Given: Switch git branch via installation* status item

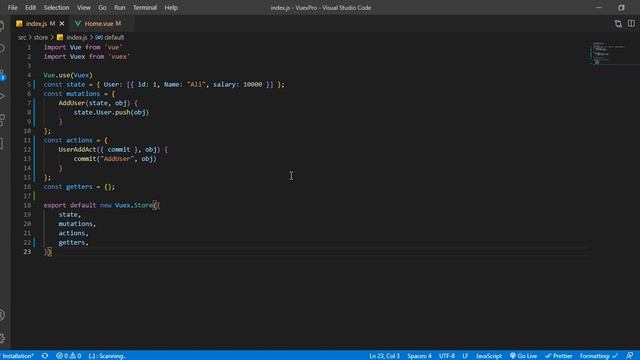Looking at the screenshot, I should coord(18,356).
